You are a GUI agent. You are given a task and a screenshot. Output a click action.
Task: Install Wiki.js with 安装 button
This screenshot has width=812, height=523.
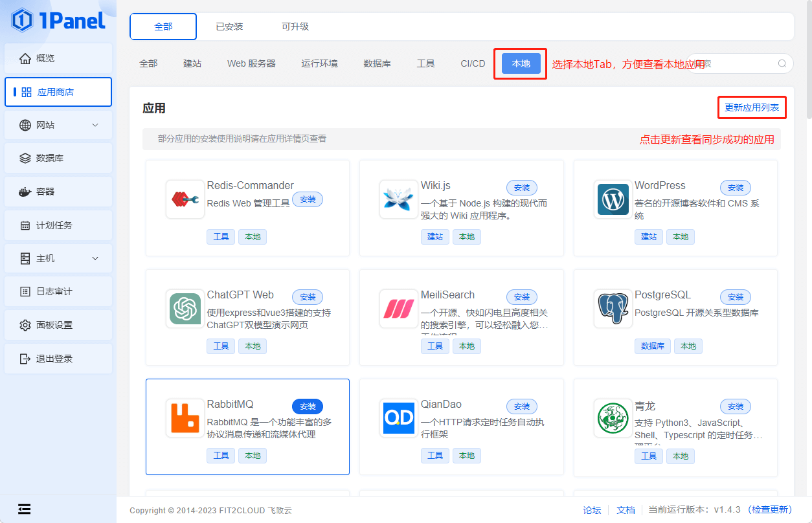point(522,188)
